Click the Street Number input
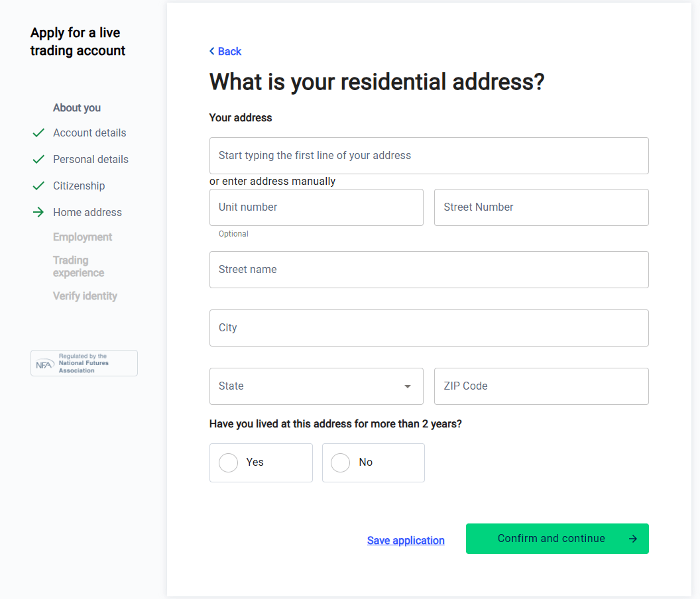 click(541, 207)
